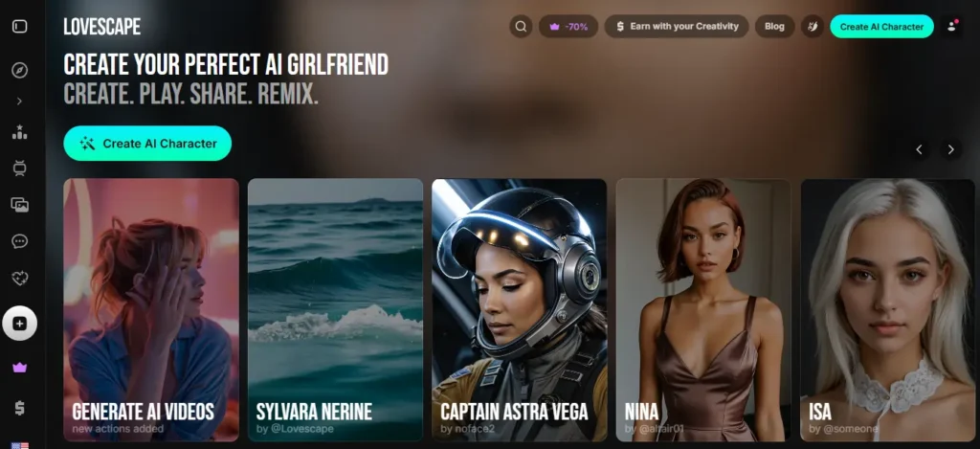Click the heart icon in sidebar

[x=19, y=278]
